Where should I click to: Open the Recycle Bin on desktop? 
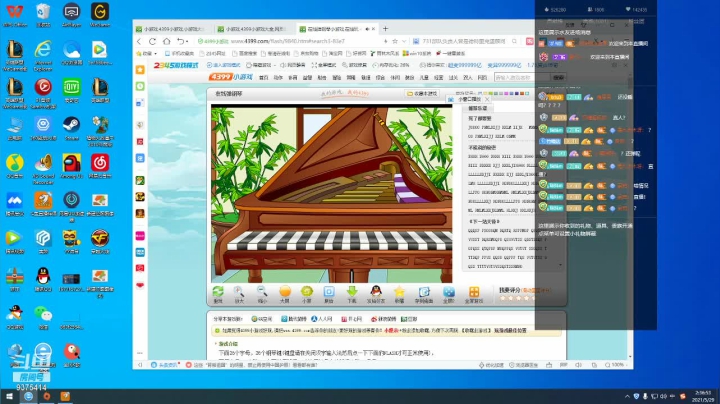[x=43, y=11]
